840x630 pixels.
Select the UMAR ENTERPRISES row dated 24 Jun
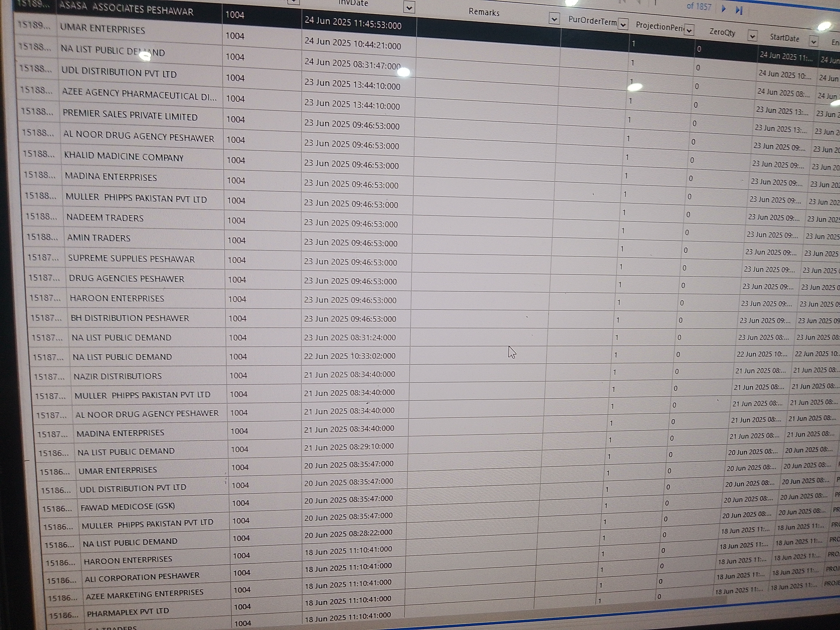pyautogui.click(x=103, y=30)
